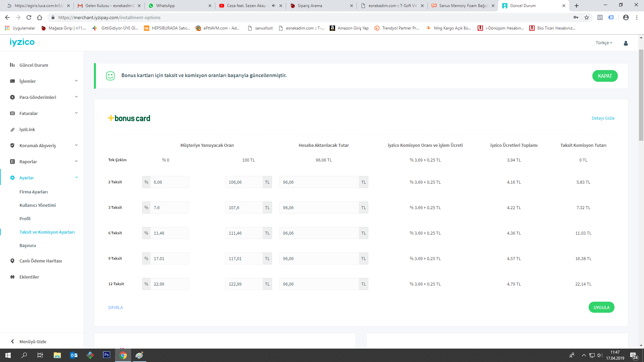Open Chrome menu three dots

tap(637, 17)
